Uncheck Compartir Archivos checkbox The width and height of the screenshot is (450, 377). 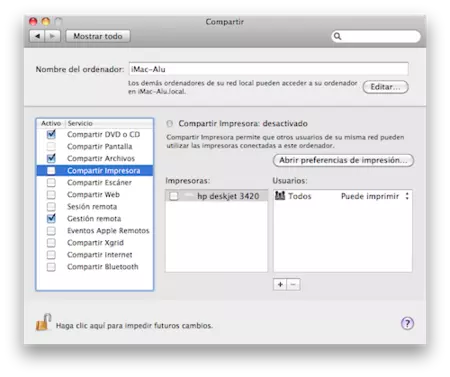pos(51,158)
